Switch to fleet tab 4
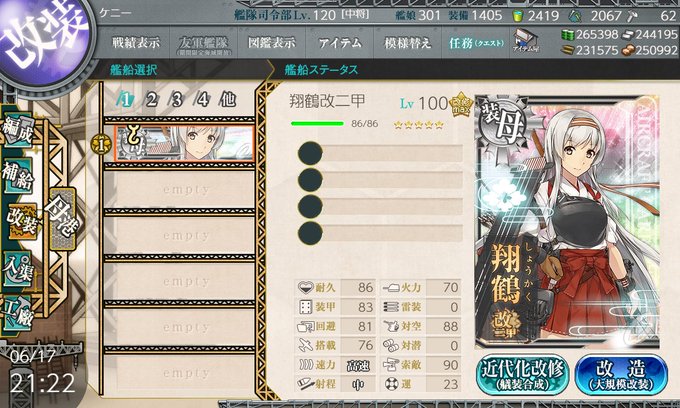 202,100
